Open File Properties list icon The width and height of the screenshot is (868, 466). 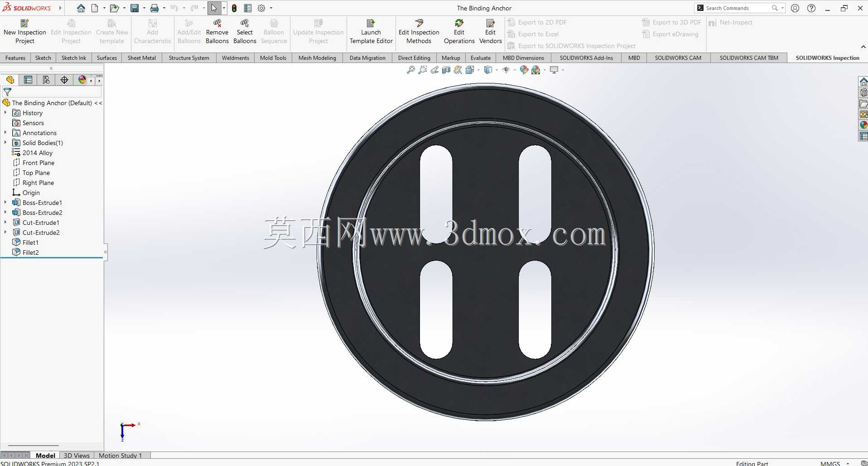coord(248,8)
